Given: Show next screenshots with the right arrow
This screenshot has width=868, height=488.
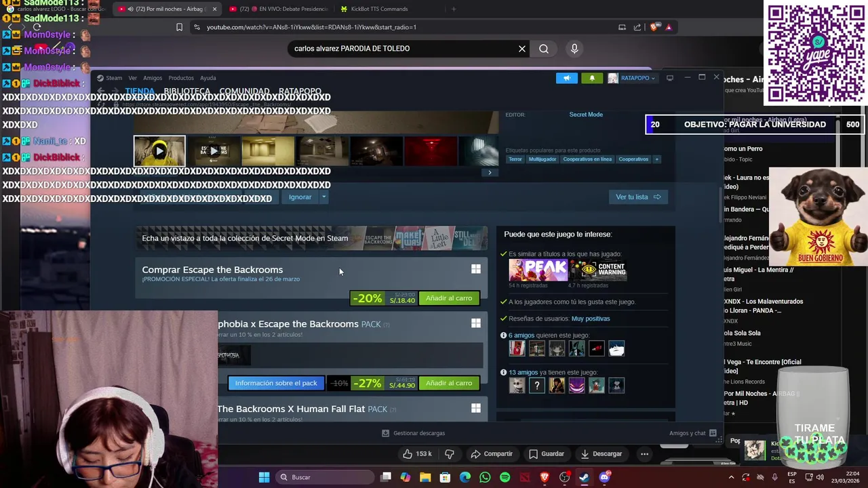Looking at the screenshot, I should click(x=490, y=172).
